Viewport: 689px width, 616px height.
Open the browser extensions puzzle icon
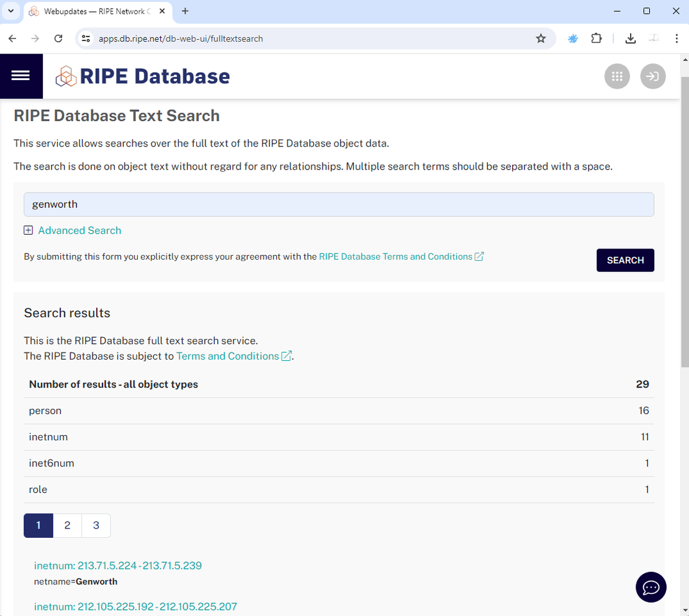click(x=596, y=38)
